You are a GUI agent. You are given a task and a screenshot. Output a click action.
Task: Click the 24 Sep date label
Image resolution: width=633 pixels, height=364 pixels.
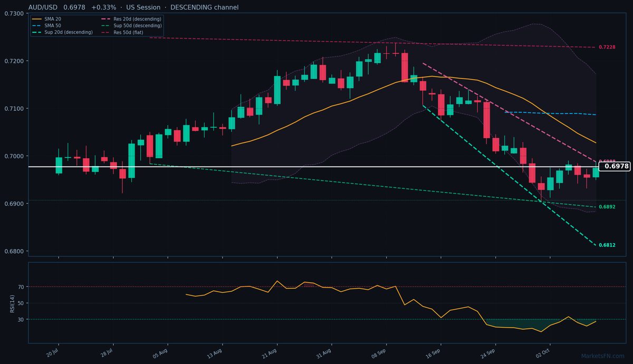click(488, 352)
